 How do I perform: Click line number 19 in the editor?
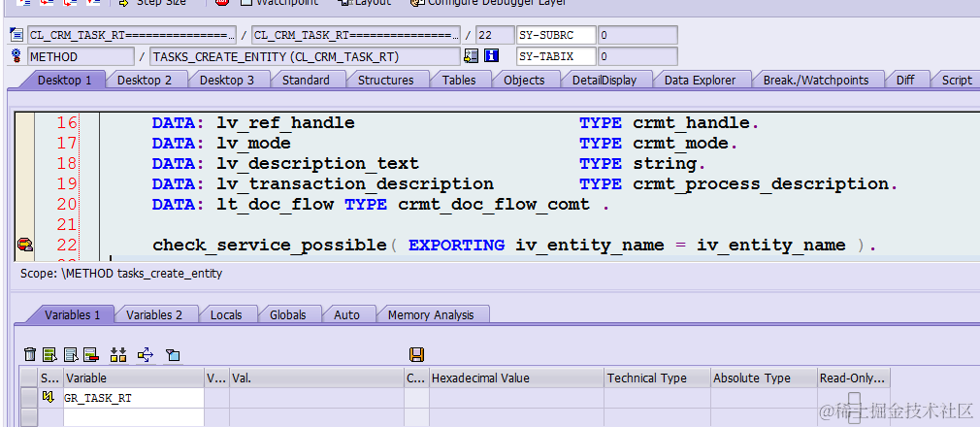(66, 184)
